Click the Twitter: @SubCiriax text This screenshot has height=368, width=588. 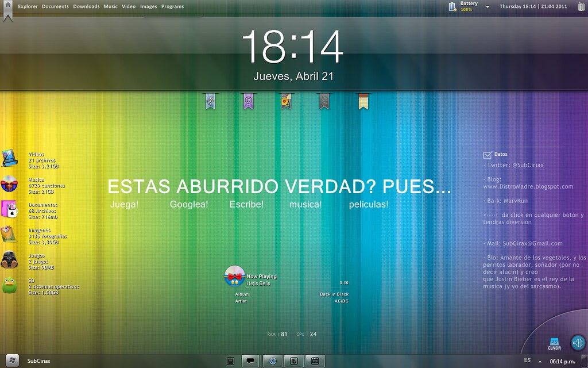pos(514,165)
